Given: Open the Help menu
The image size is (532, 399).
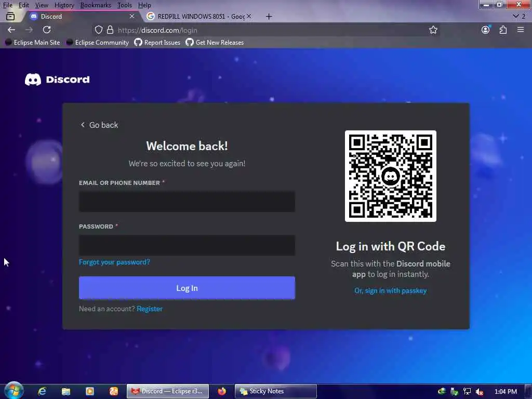Looking at the screenshot, I should coord(144,5).
